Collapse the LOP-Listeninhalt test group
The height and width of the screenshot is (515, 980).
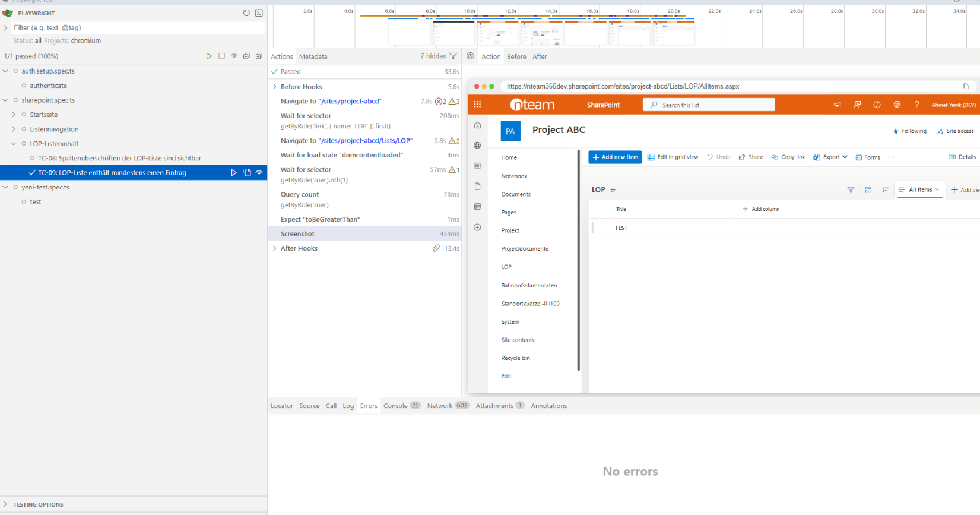coord(14,144)
